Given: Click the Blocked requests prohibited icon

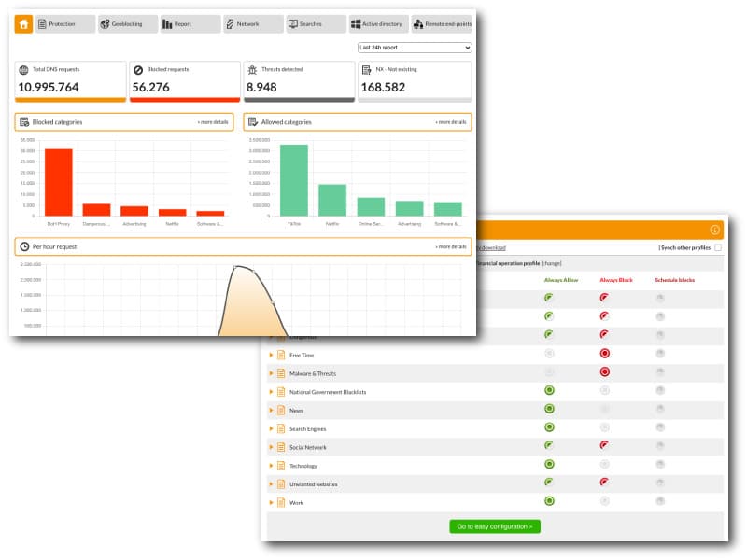Looking at the screenshot, I should (138, 70).
